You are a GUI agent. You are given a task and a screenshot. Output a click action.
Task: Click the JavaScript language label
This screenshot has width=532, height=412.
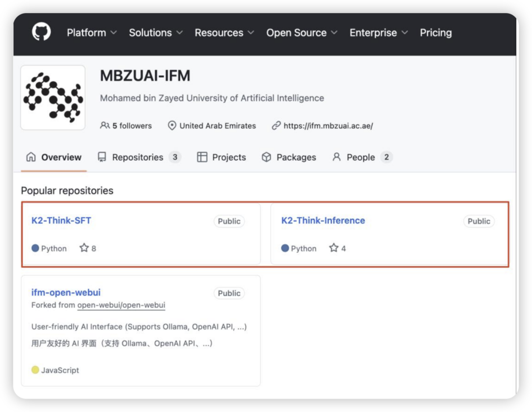pos(60,370)
